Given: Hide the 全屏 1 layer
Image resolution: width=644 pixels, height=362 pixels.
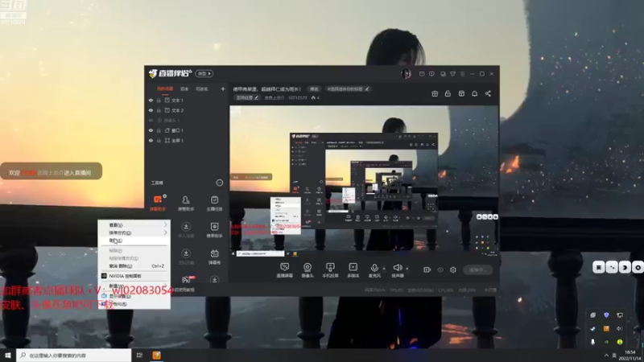Looking at the screenshot, I should pos(151,140).
